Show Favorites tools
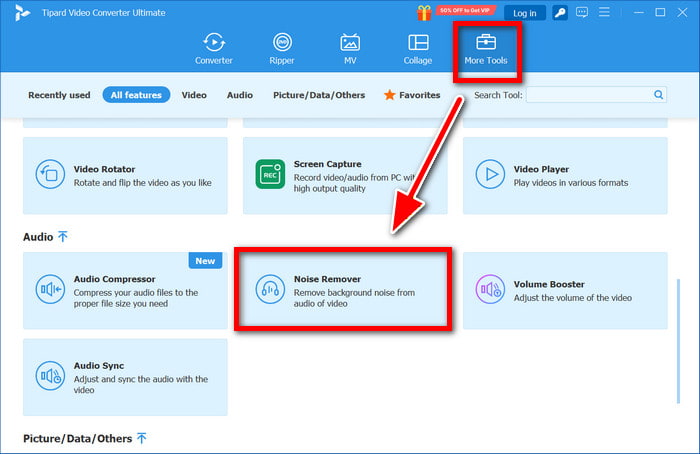 (x=411, y=95)
